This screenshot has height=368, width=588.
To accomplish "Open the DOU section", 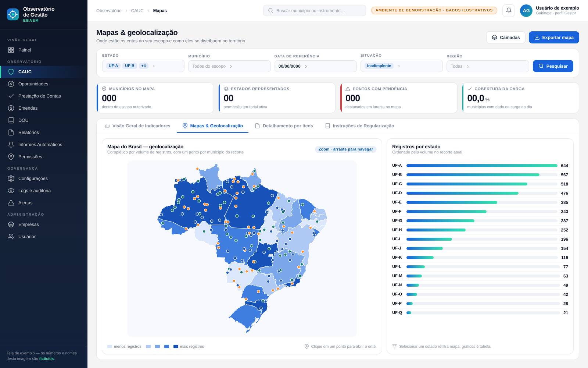I will pos(44,120).
